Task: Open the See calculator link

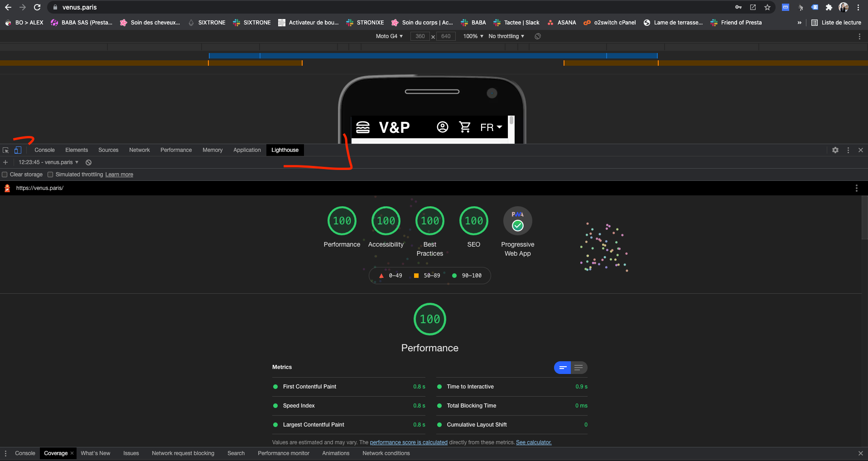Action: (534, 442)
